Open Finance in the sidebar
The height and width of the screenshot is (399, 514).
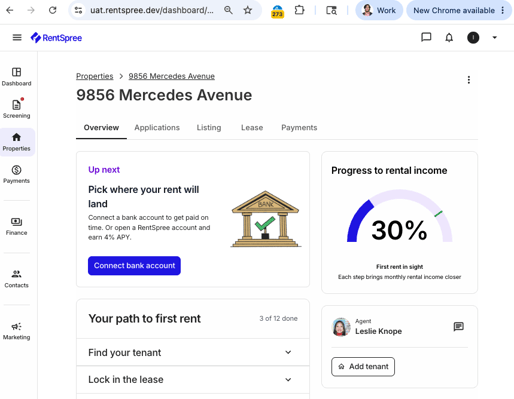tap(16, 226)
